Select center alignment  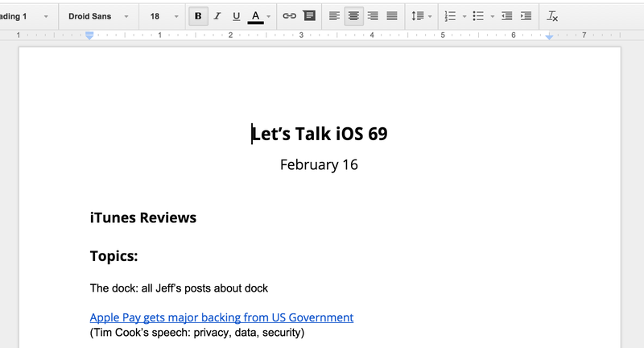click(x=353, y=16)
